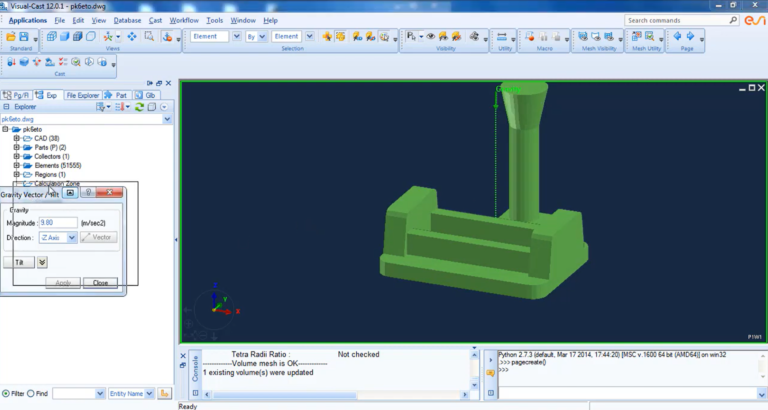Go to previous page with left arrow
This screenshot has height=410, width=768.
pyautogui.click(x=677, y=36)
